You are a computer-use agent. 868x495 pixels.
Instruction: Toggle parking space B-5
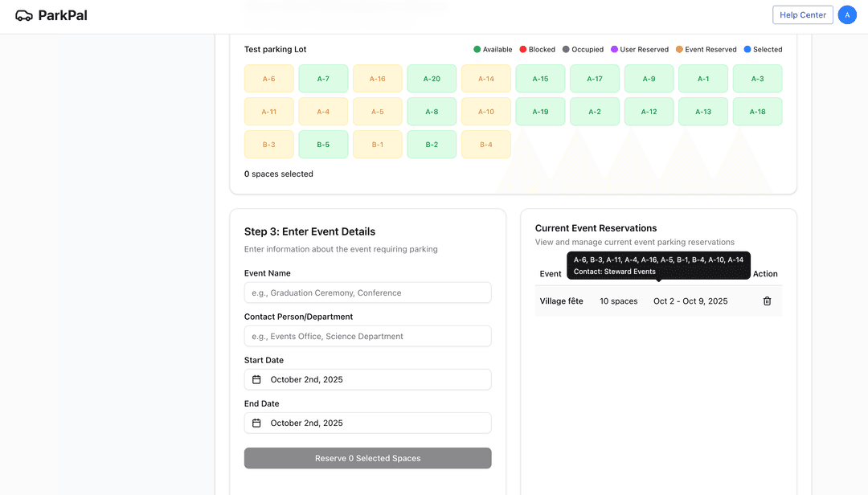pos(323,145)
